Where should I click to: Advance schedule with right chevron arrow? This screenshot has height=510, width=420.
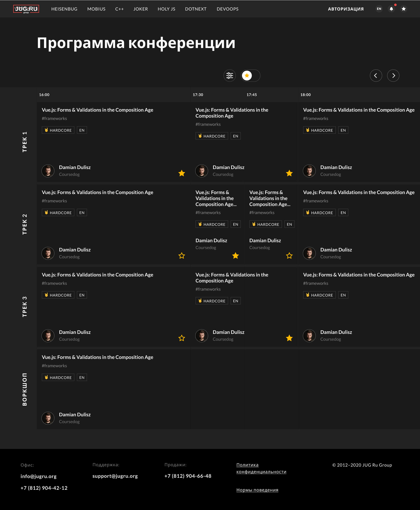click(393, 76)
